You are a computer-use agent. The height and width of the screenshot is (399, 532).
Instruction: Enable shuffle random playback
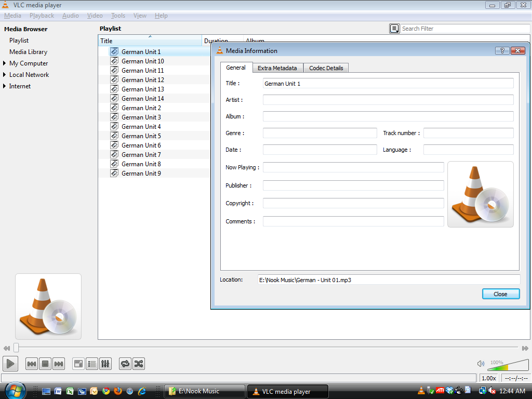[139, 364]
